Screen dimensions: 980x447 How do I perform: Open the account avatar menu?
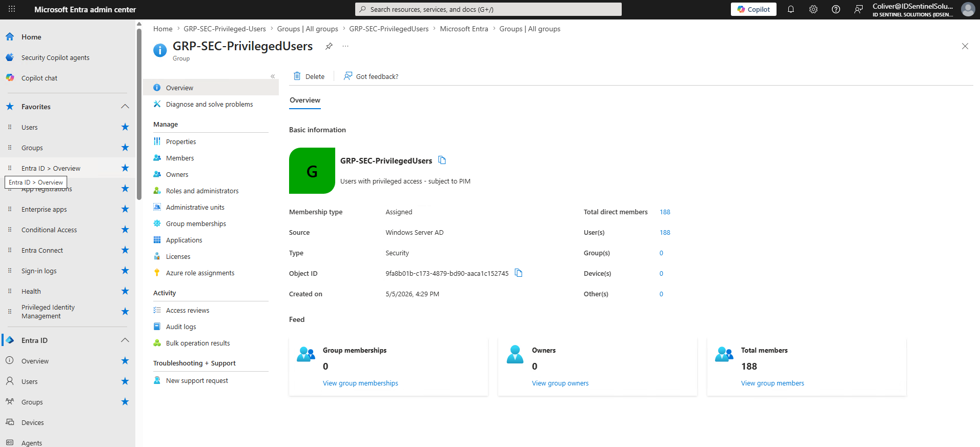click(968, 9)
